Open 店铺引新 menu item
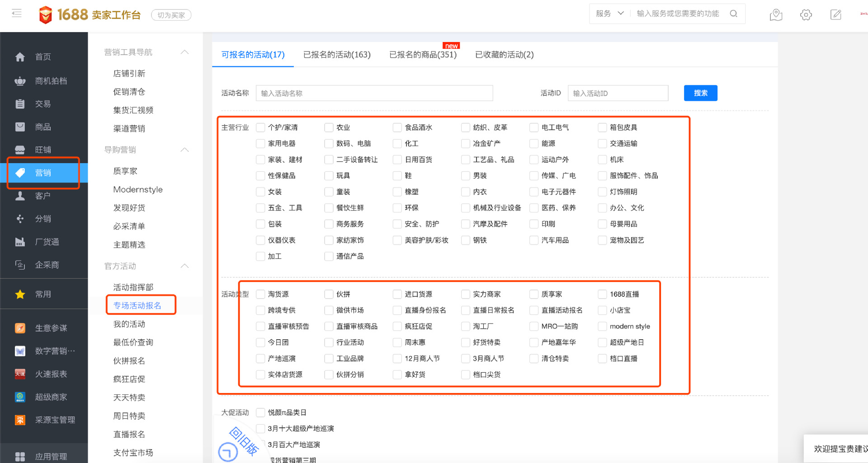 [x=129, y=73]
